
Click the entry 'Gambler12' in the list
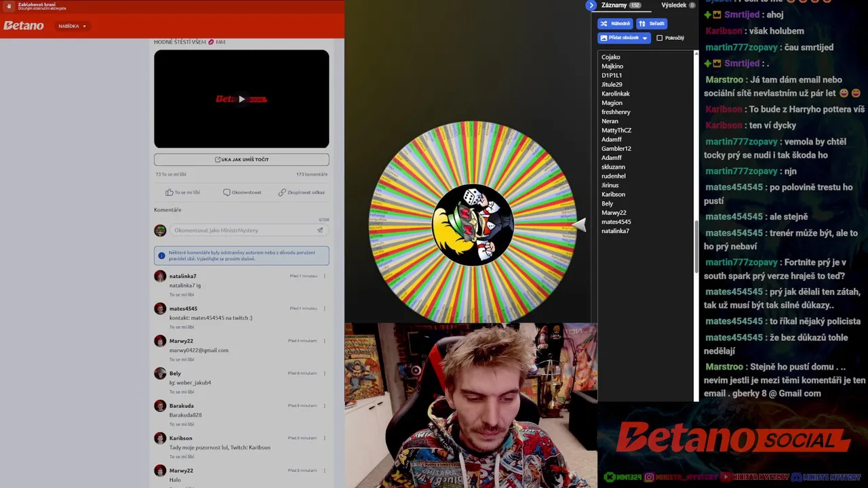point(616,148)
